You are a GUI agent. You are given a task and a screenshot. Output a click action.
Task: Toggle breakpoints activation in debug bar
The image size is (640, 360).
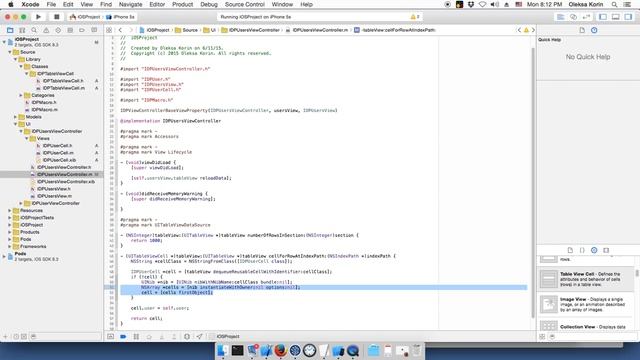point(123,336)
